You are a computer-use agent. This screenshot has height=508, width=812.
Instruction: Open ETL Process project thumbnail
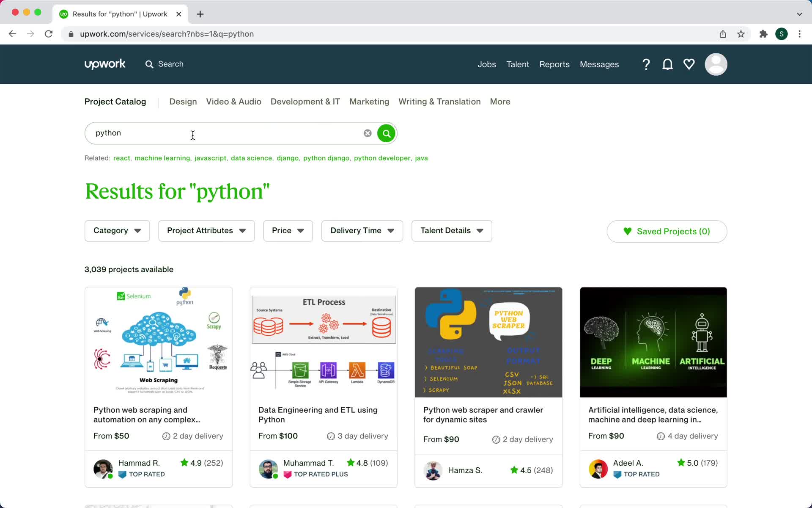324,342
